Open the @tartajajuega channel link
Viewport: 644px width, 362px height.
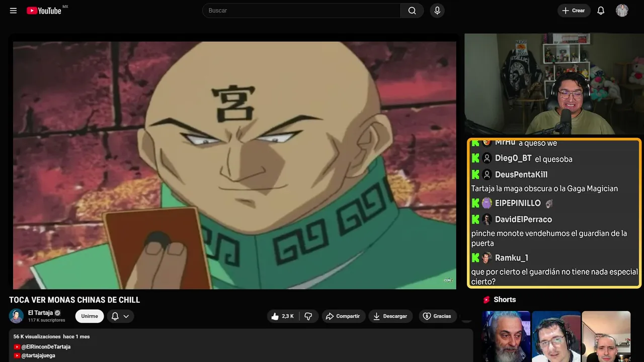pos(38,355)
